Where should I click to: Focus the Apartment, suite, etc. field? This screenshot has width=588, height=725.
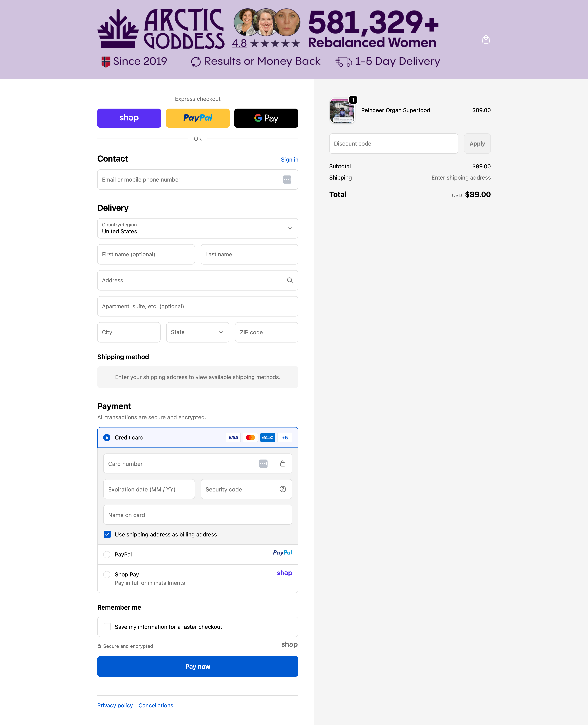pyautogui.click(x=198, y=307)
